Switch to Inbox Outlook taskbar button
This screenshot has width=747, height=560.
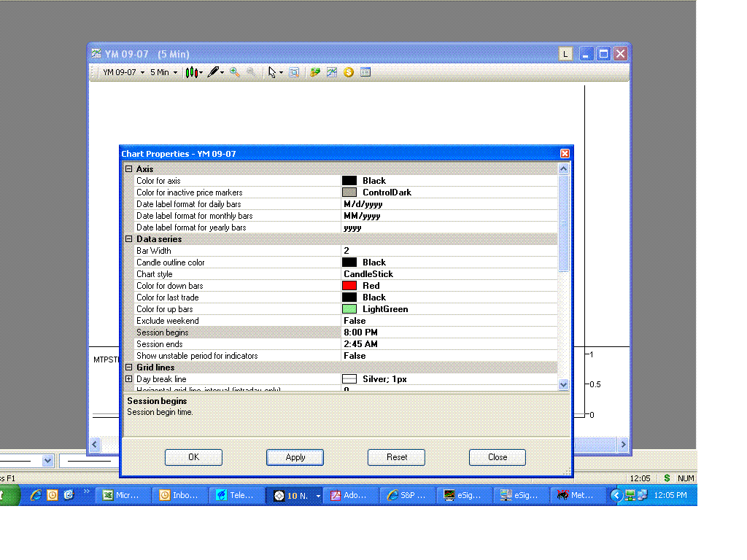180,495
